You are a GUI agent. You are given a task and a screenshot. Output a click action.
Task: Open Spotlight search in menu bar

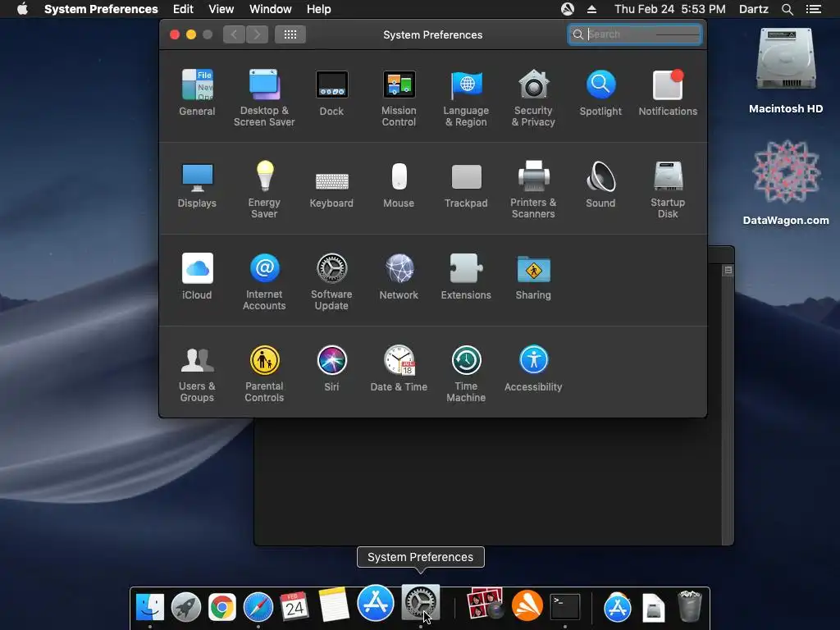coord(787,9)
